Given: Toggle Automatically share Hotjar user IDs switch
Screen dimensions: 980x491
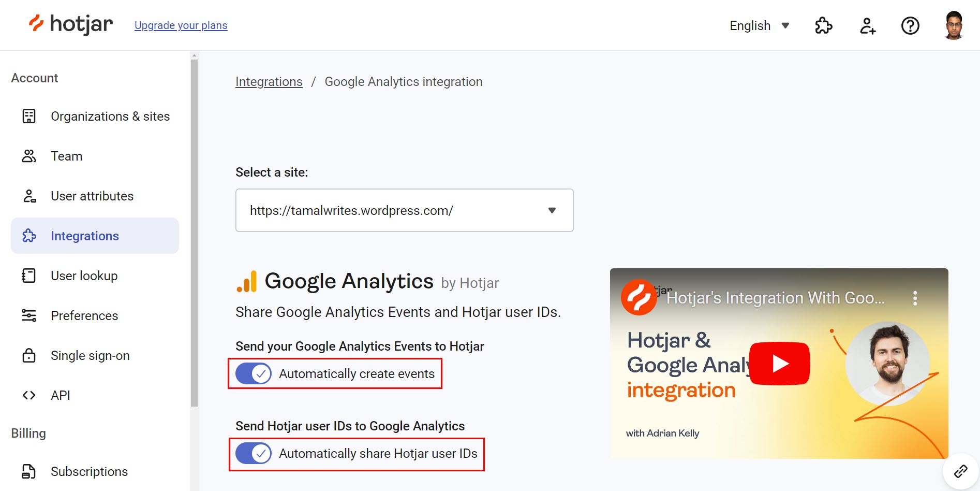Looking at the screenshot, I should click(x=254, y=453).
